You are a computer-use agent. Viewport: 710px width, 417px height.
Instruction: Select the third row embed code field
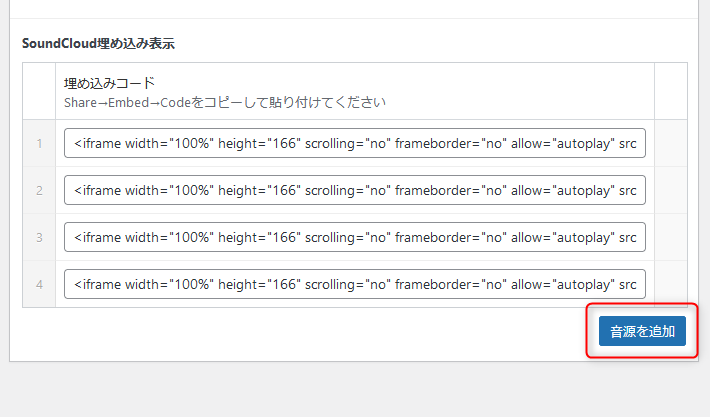click(x=355, y=237)
